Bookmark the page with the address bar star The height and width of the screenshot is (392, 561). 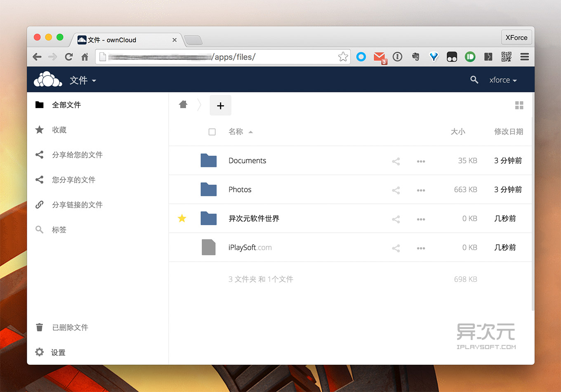(343, 57)
